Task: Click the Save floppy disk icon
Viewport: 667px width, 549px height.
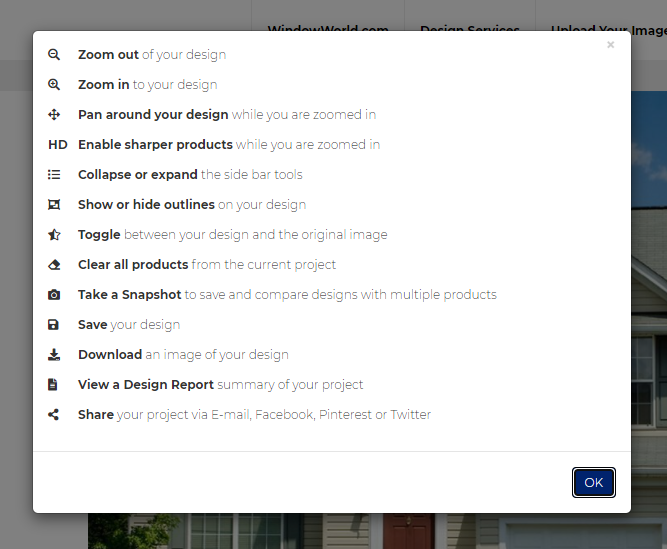Action: [x=53, y=325]
